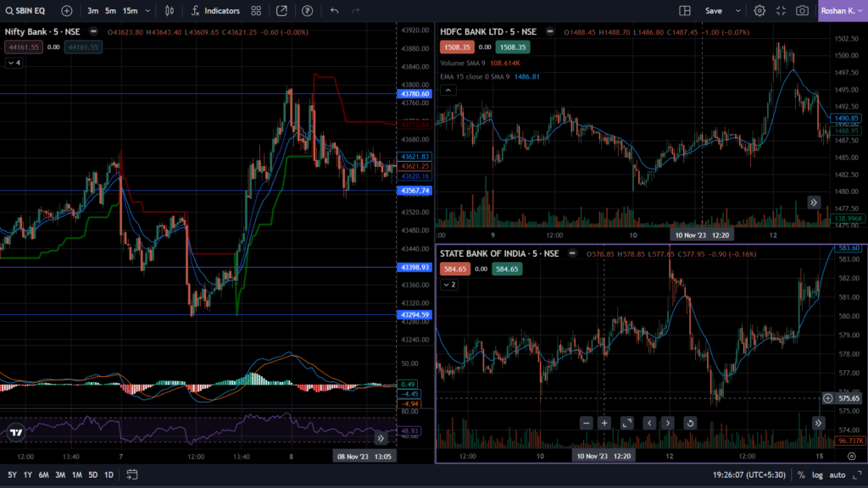
Task: Select the 43398.93 horizontal line label
Action: tap(414, 268)
